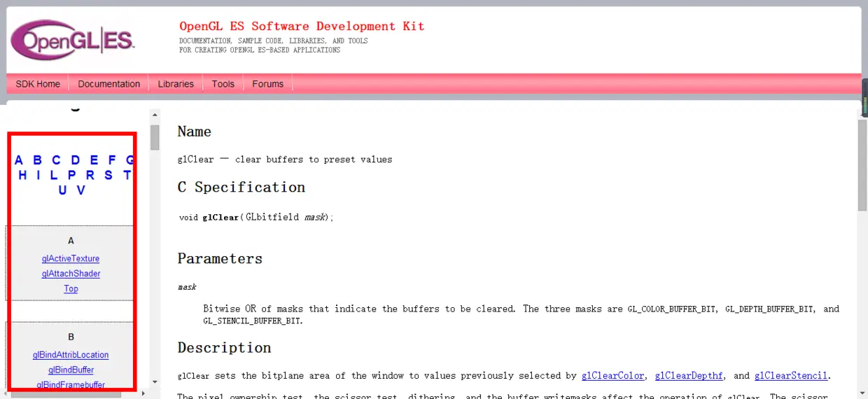The image size is (868, 399).
Task: Click the mask parameter label
Action: coord(187,287)
